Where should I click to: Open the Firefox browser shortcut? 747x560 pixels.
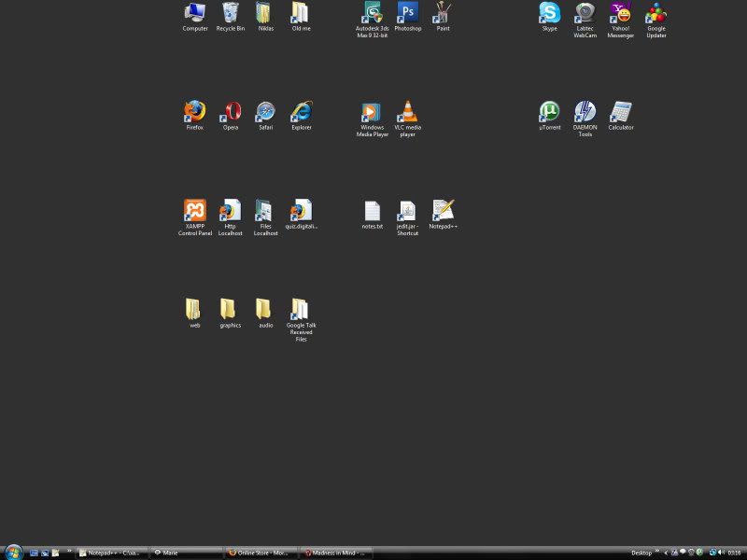click(194, 112)
